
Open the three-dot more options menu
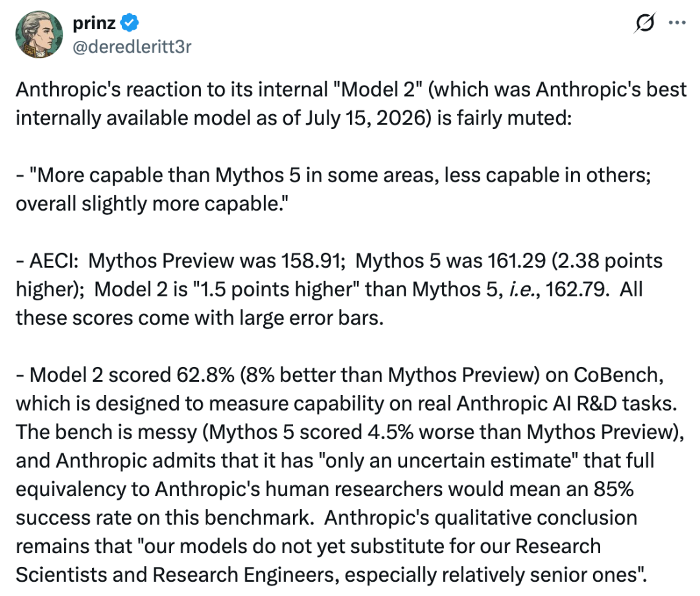click(677, 23)
